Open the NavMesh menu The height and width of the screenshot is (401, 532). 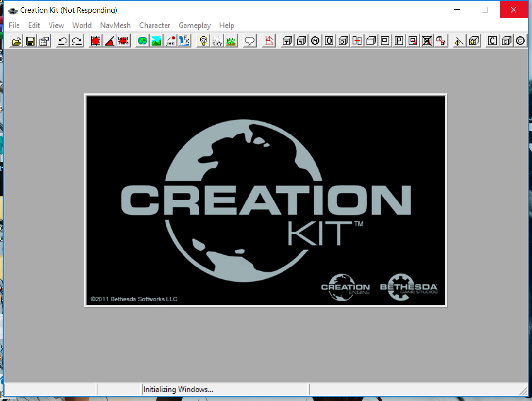(116, 25)
